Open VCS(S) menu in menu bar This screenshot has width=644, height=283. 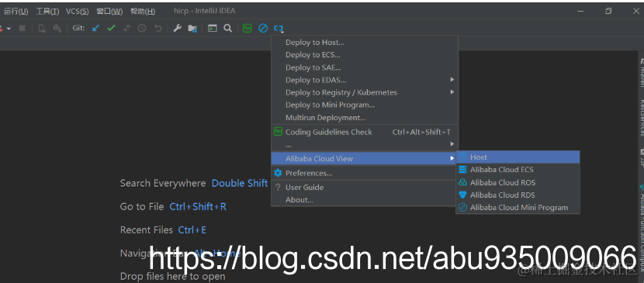78,12
